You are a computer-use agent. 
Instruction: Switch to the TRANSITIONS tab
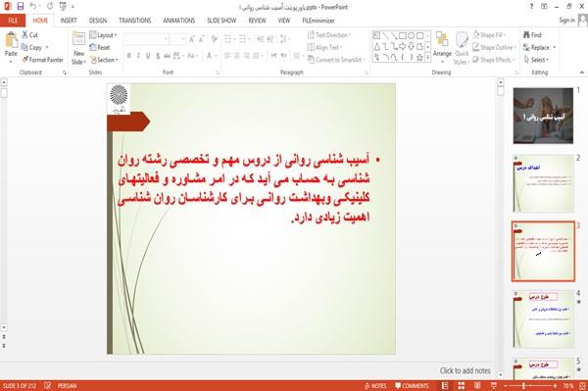click(135, 21)
